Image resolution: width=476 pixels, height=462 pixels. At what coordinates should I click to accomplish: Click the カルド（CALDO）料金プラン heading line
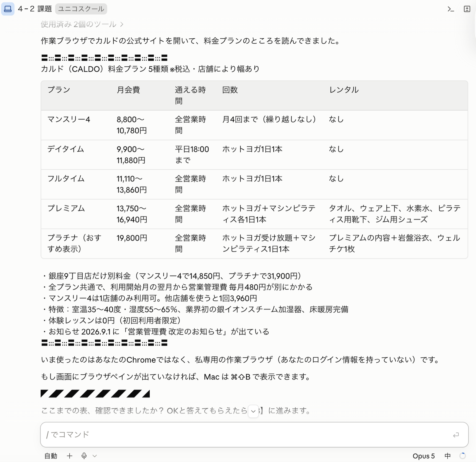pos(150,69)
